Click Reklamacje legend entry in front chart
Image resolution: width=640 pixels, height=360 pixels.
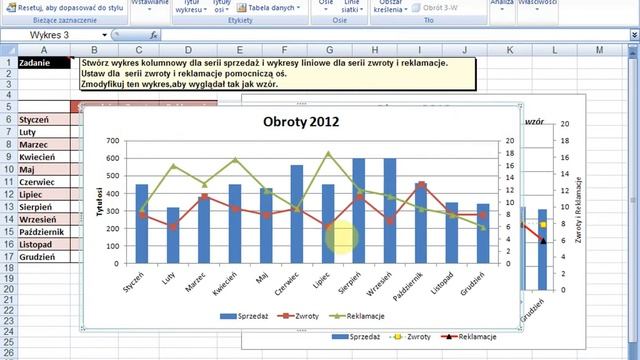[357, 316]
